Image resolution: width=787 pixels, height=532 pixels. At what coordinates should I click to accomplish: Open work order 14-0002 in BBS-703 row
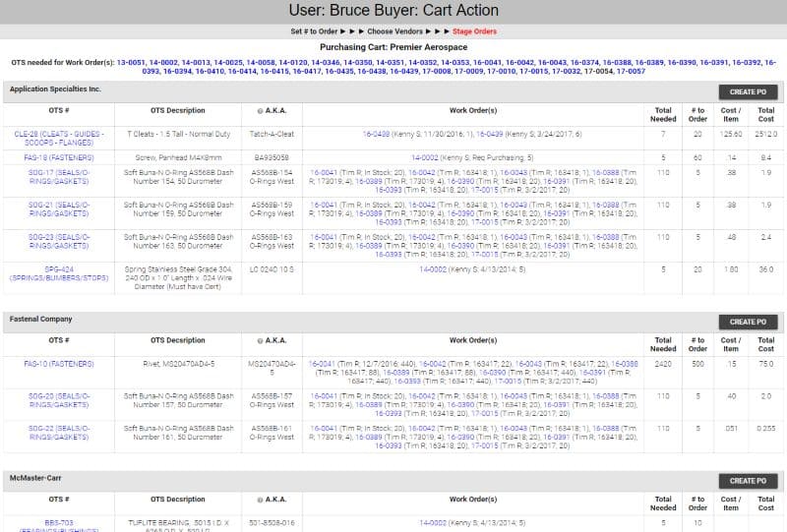point(433,523)
